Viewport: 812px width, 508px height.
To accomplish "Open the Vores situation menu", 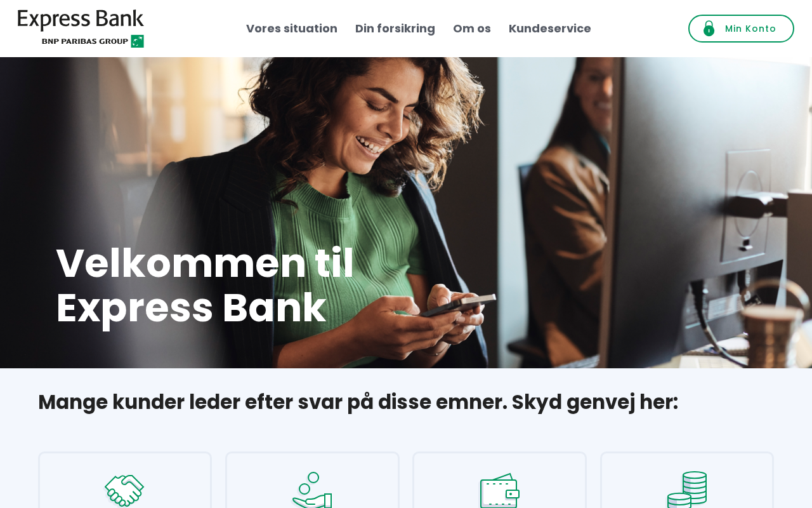I will pyautogui.click(x=292, y=29).
